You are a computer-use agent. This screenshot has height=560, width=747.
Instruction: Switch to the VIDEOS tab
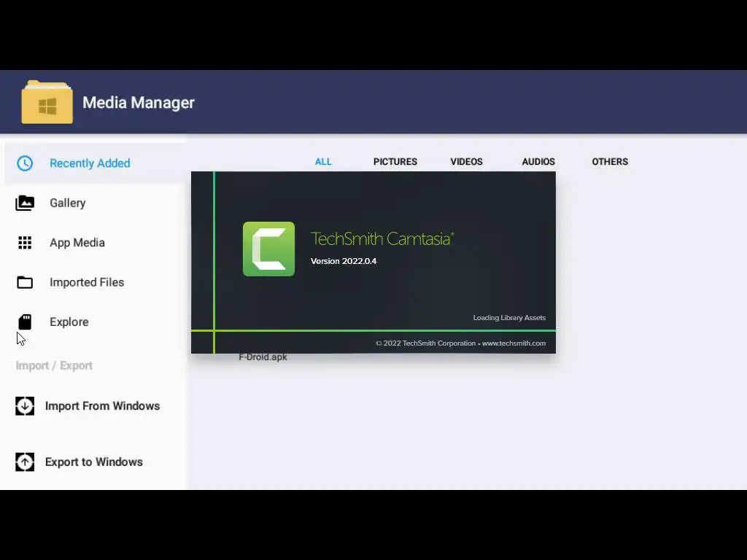pyautogui.click(x=466, y=161)
